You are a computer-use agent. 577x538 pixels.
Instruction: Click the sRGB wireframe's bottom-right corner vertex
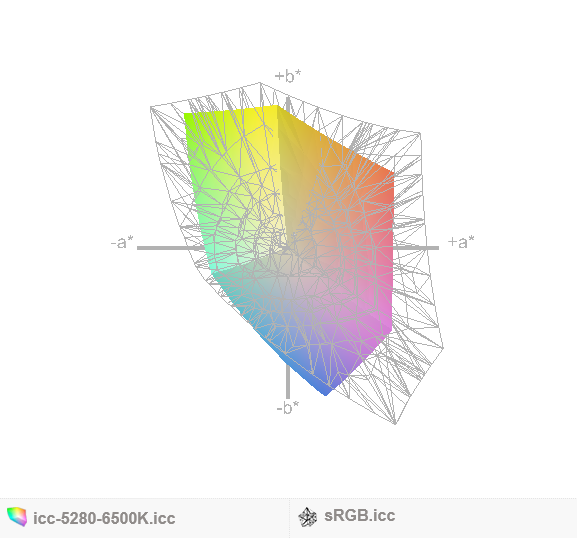tap(395, 424)
